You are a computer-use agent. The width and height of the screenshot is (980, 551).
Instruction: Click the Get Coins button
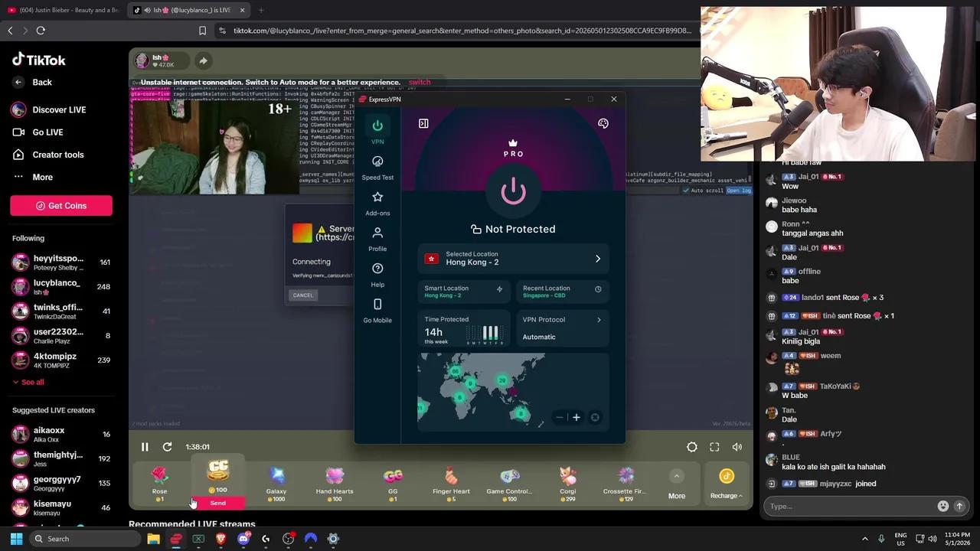61,205
